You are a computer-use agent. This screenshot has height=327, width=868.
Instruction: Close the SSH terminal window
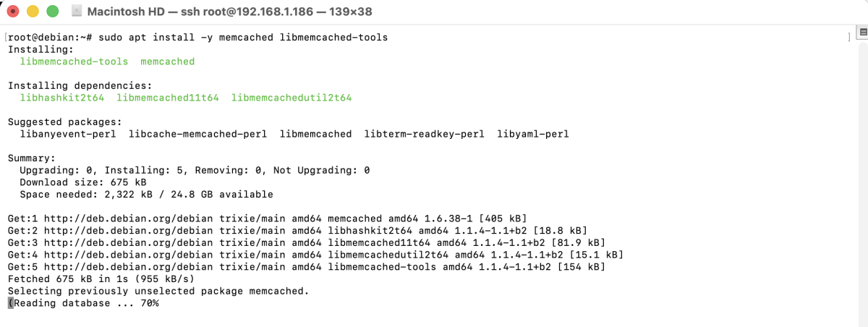(x=13, y=12)
